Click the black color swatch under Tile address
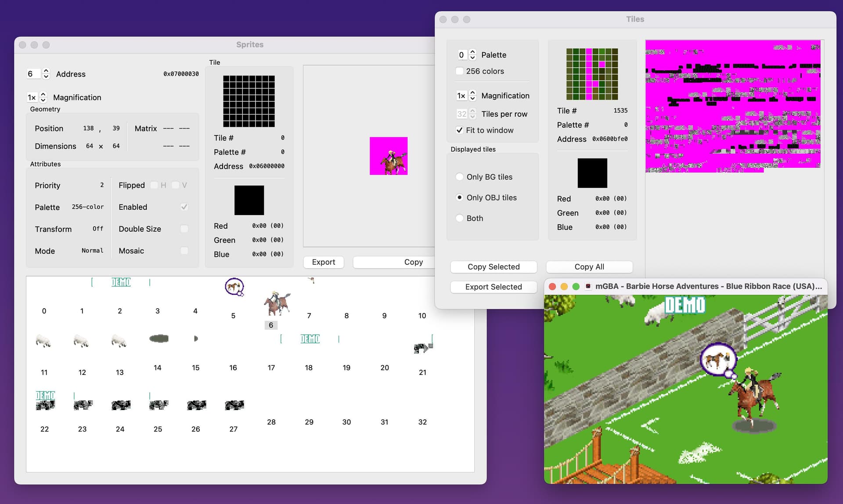Viewport: 843px width, 504px height. click(x=249, y=200)
